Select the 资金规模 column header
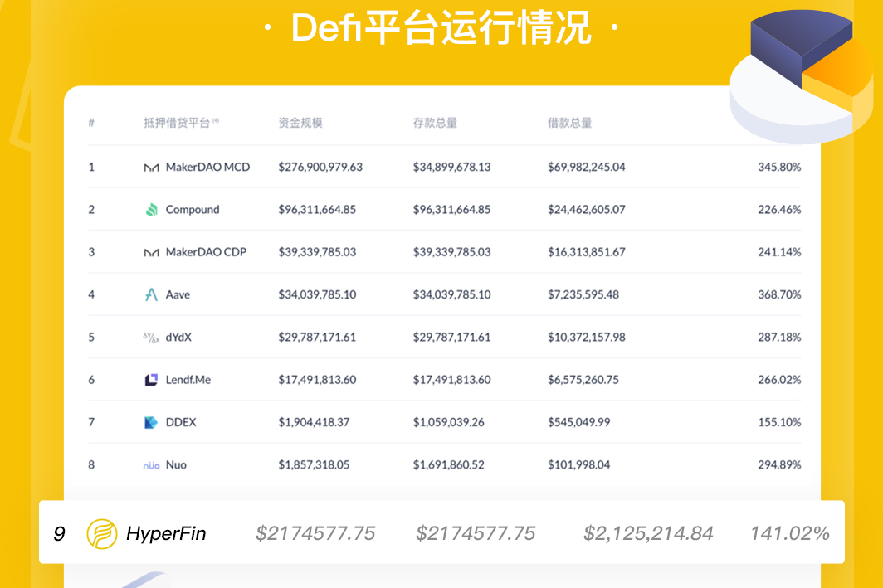This screenshot has width=883, height=588. (300, 123)
